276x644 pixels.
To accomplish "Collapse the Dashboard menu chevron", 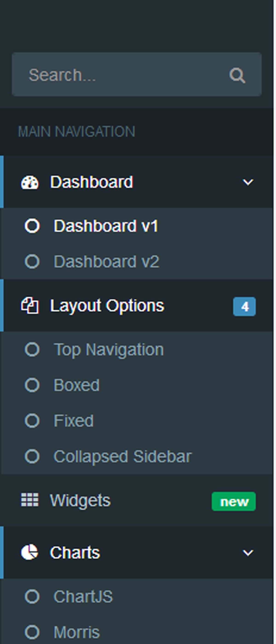I will (x=248, y=182).
